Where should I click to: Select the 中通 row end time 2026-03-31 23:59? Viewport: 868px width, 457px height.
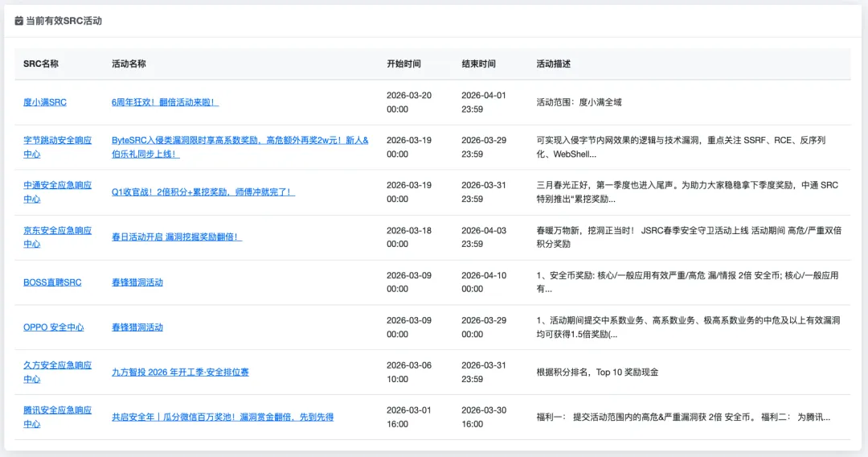[484, 192]
